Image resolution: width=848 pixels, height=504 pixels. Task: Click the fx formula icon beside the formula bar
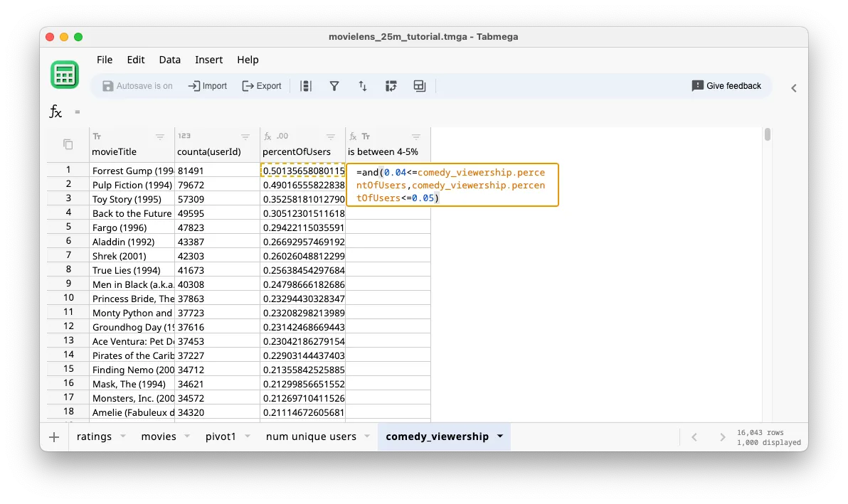tap(55, 112)
